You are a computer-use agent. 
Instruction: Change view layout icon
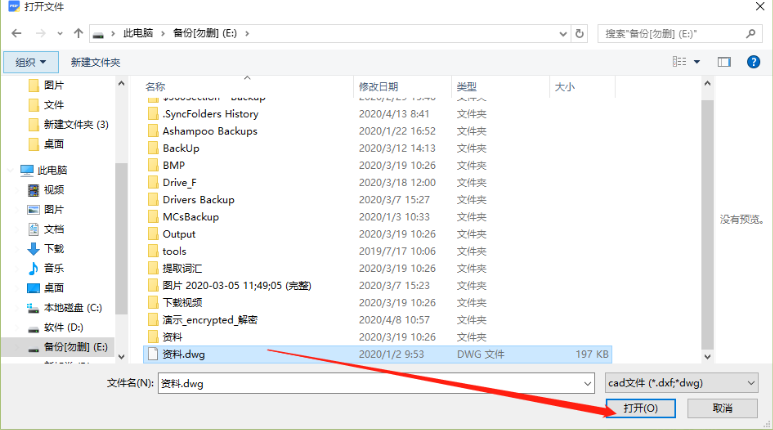[x=679, y=62]
